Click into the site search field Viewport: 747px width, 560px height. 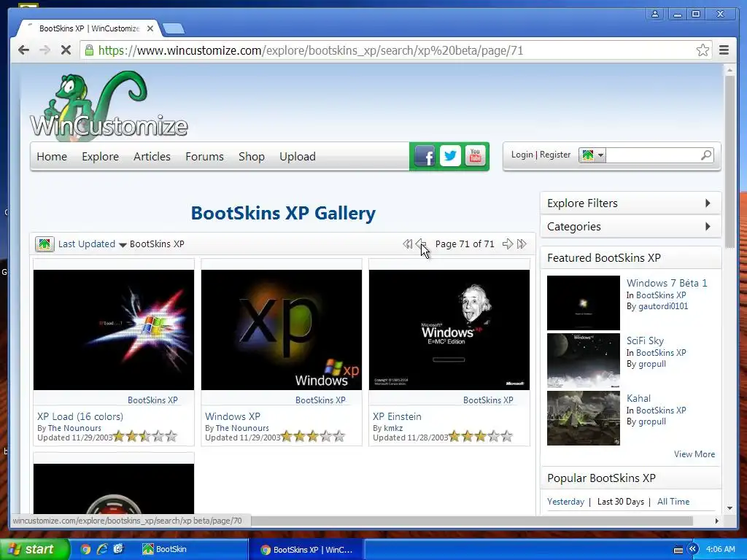(653, 155)
